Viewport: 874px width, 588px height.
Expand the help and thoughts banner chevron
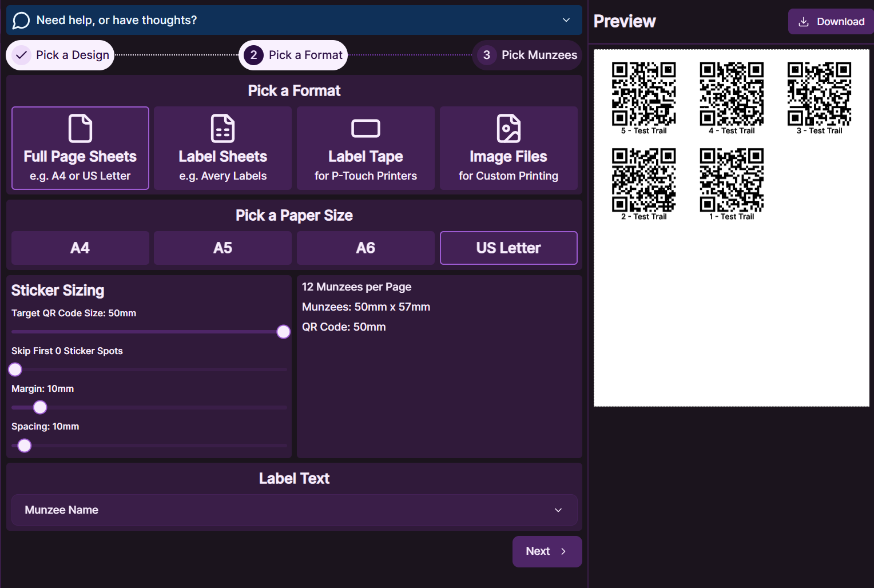[566, 20]
